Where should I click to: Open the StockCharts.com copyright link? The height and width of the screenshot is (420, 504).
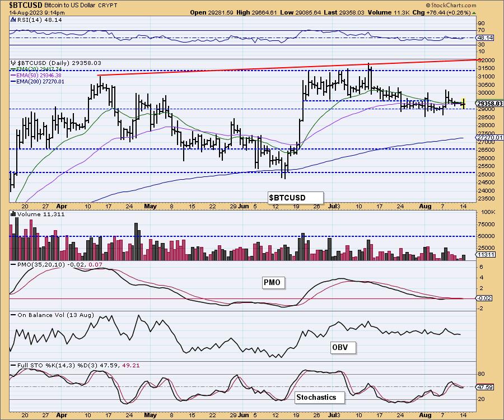[451, 5]
